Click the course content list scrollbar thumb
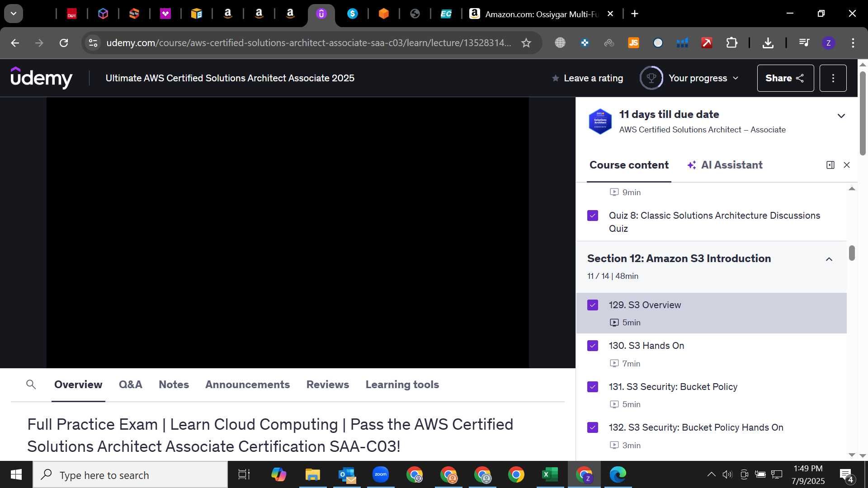 [852, 253]
